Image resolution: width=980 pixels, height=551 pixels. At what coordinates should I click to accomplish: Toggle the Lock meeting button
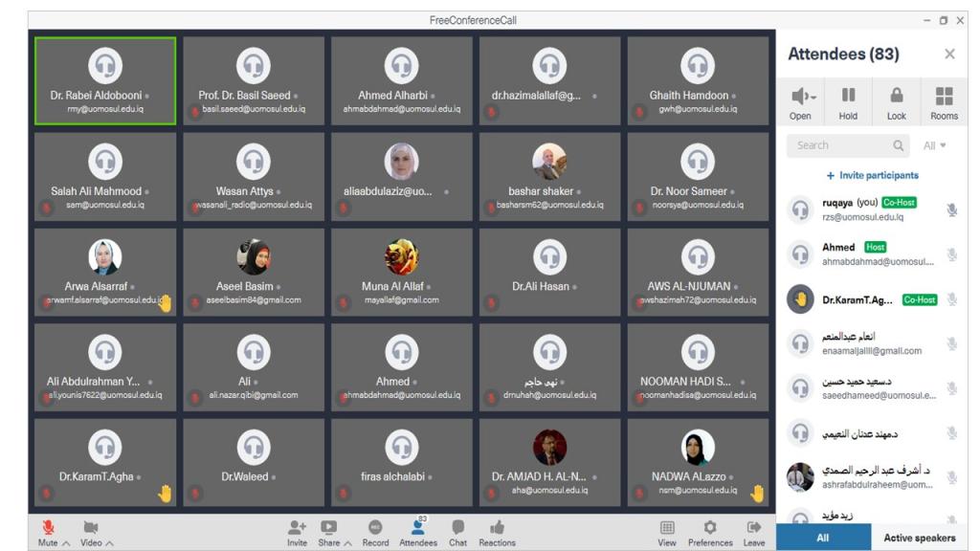(x=896, y=101)
